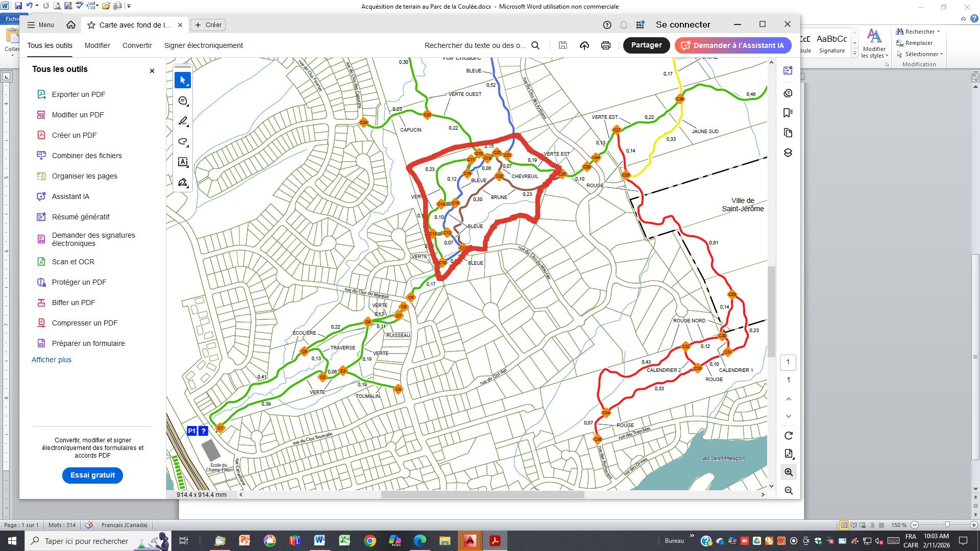980x551 pixels.
Task: Expand Afficher plus tools list
Action: pyautogui.click(x=52, y=360)
